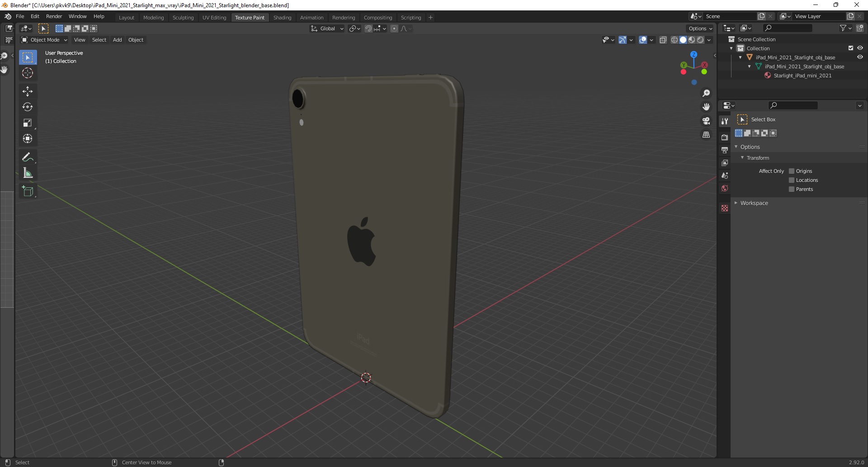Switch to the Shading workspace tab

(282, 17)
